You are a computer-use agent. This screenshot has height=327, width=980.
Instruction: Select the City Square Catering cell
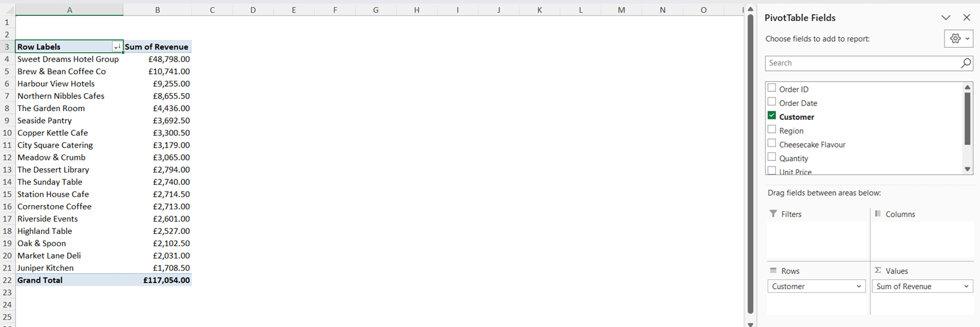click(x=69, y=145)
